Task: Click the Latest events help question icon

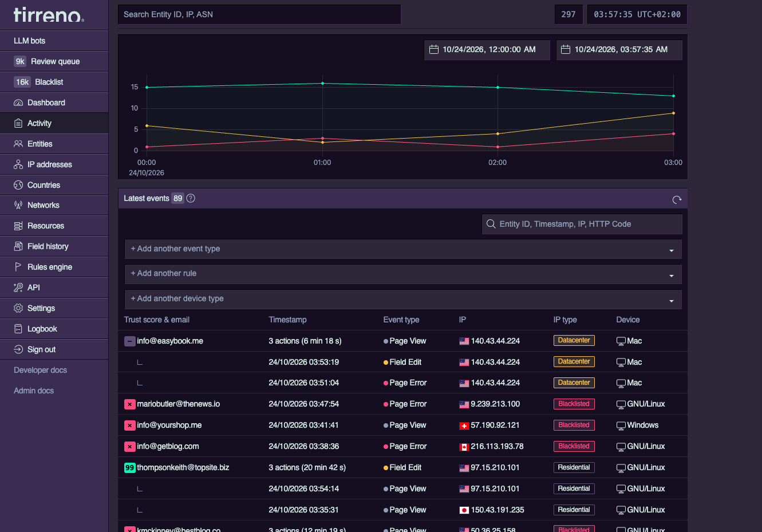Action: pyautogui.click(x=191, y=198)
